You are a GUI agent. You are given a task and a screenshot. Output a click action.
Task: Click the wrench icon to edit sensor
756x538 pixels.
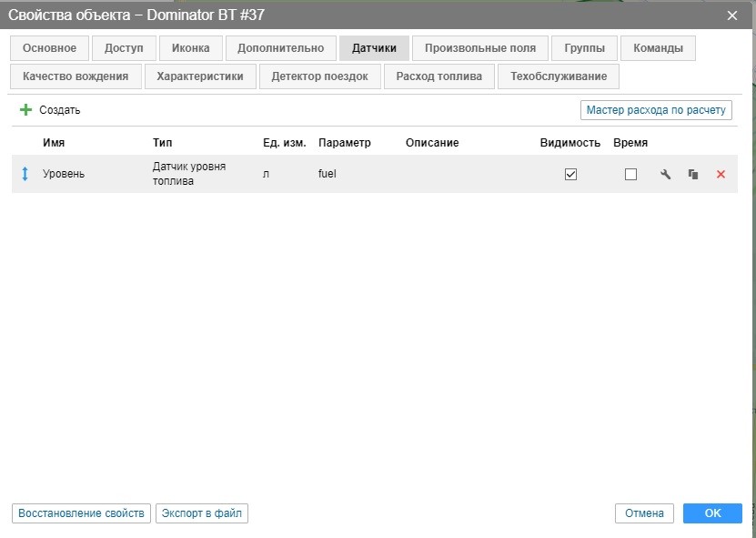[x=665, y=174]
